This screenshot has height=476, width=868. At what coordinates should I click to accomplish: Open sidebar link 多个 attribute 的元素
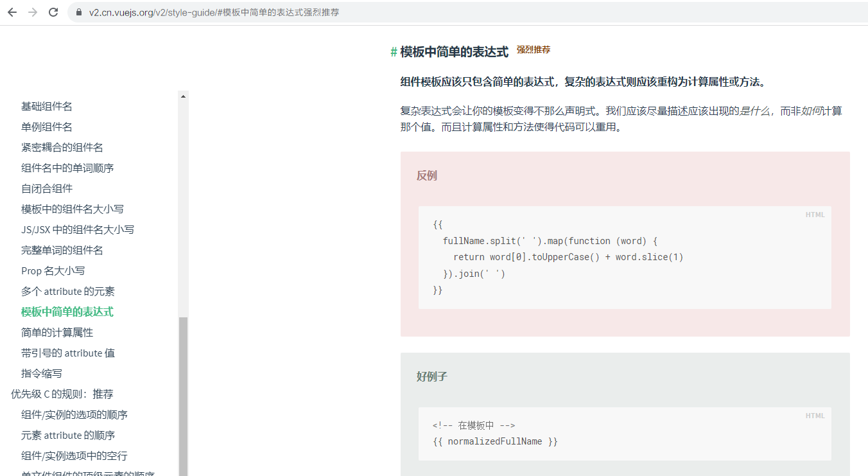(x=68, y=291)
